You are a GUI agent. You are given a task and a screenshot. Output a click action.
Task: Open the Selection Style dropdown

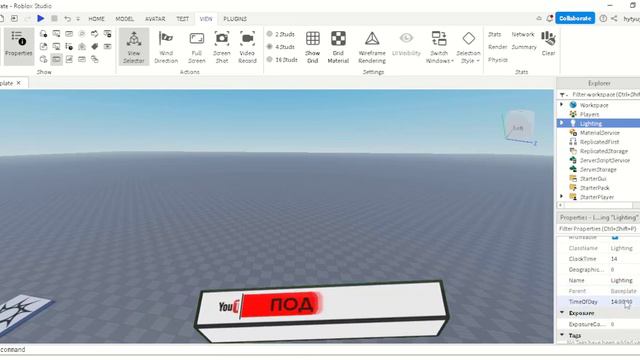[468, 47]
